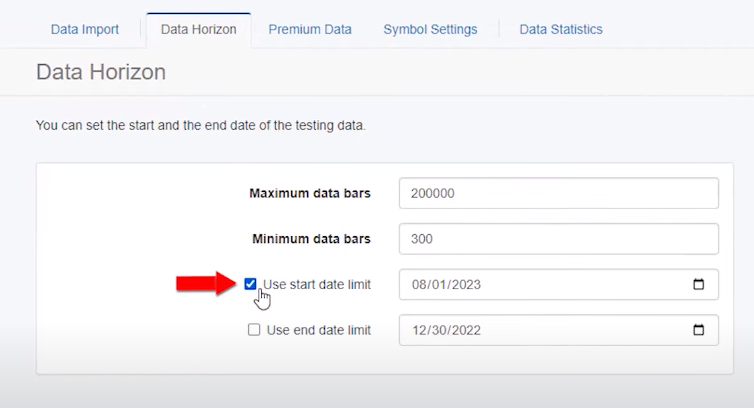Open the end date calendar picker icon
The width and height of the screenshot is (754, 408).
click(x=698, y=331)
